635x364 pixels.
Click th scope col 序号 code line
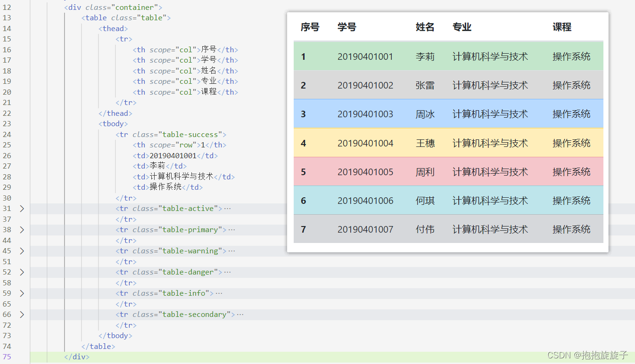click(185, 50)
